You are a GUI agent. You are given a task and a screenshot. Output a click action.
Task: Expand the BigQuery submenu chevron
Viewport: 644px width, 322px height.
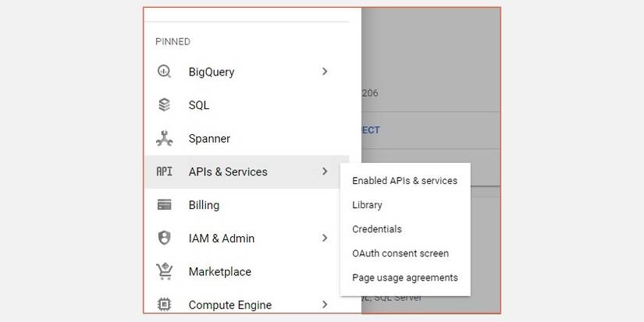click(x=325, y=72)
